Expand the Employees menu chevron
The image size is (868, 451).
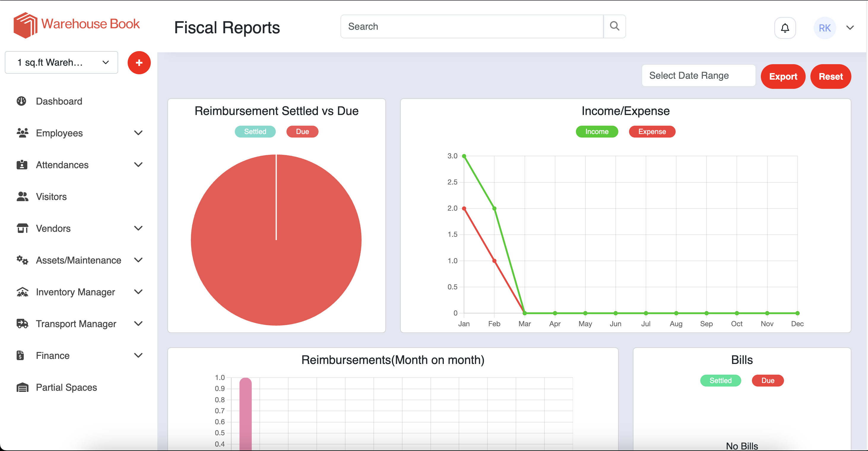point(138,133)
